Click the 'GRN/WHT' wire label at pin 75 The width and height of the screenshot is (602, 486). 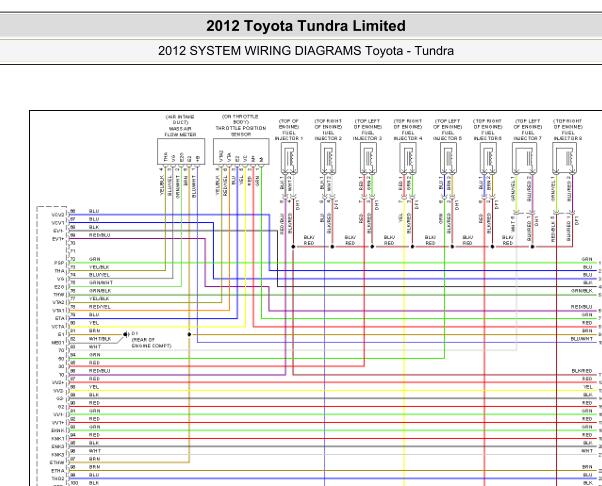pos(101,283)
